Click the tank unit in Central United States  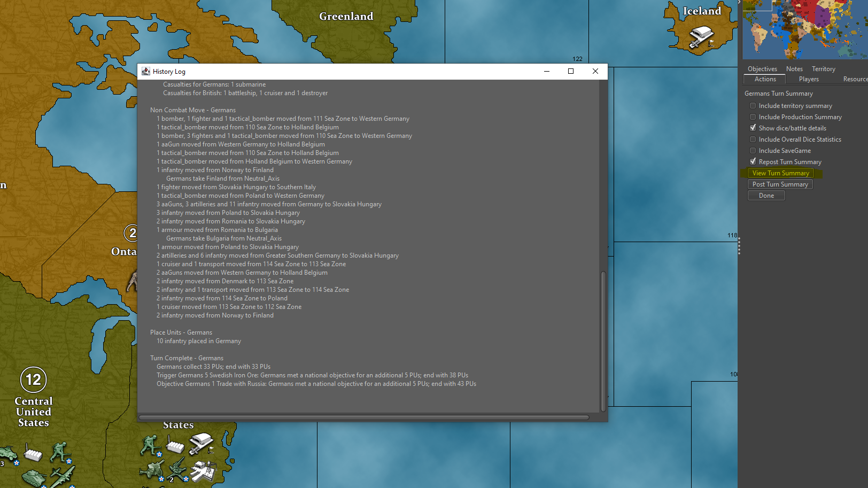(x=34, y=477)
